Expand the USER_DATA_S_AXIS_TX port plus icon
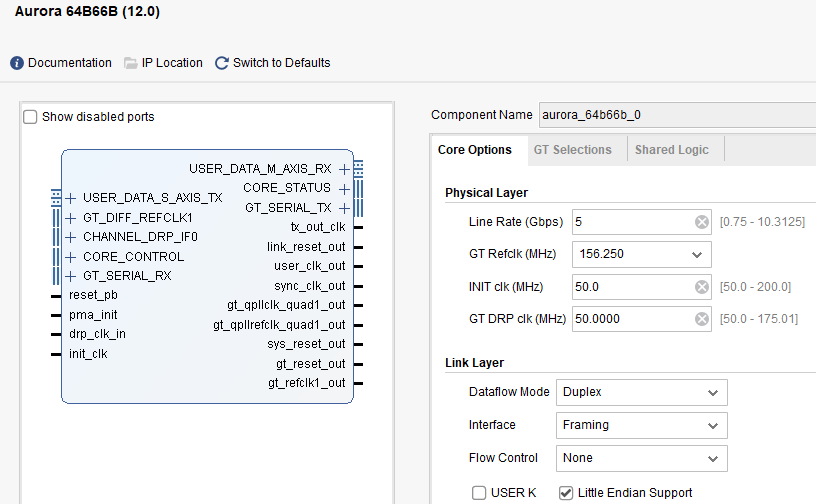 71,198
